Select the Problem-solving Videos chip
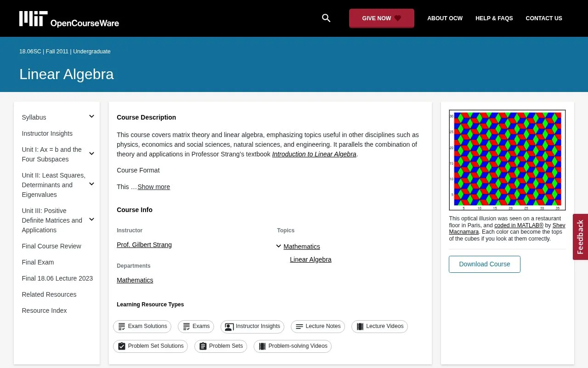The height and width of the screenshot is (368, 588). [293, 346]
